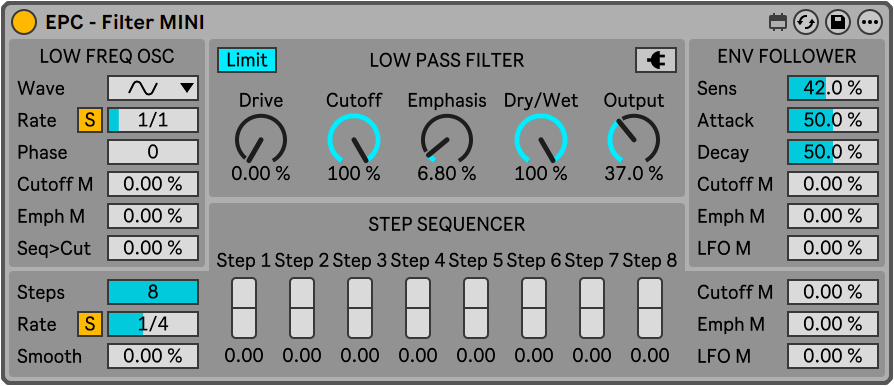The width and height of the screenshot is (894, 386).
Task: Click the Step 1 vertical slider
Action: click(x=243, y=308)
